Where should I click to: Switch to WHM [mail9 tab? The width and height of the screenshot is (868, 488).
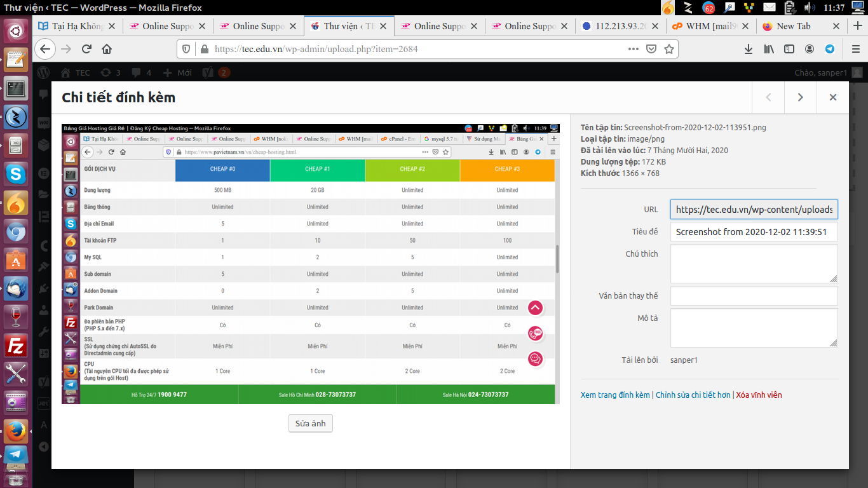(x=711, y=26)
